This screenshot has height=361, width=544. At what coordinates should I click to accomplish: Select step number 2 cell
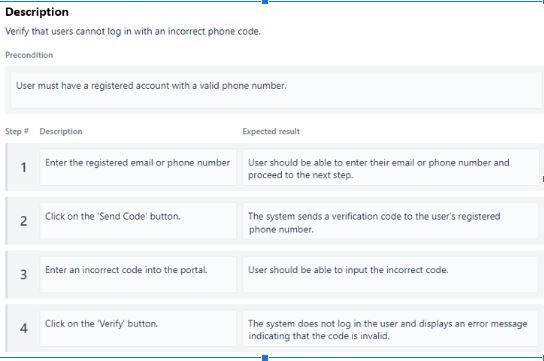click(23, 221)
